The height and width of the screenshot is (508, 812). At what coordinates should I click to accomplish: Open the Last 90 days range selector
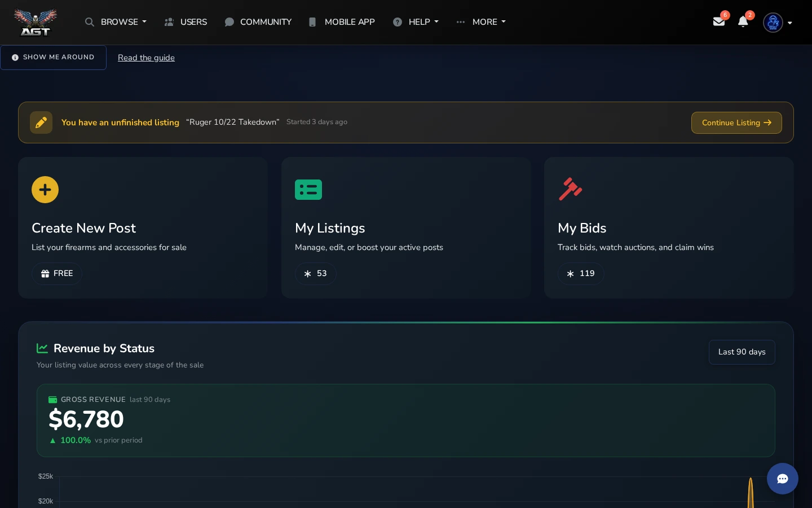(x=742, y=352)
